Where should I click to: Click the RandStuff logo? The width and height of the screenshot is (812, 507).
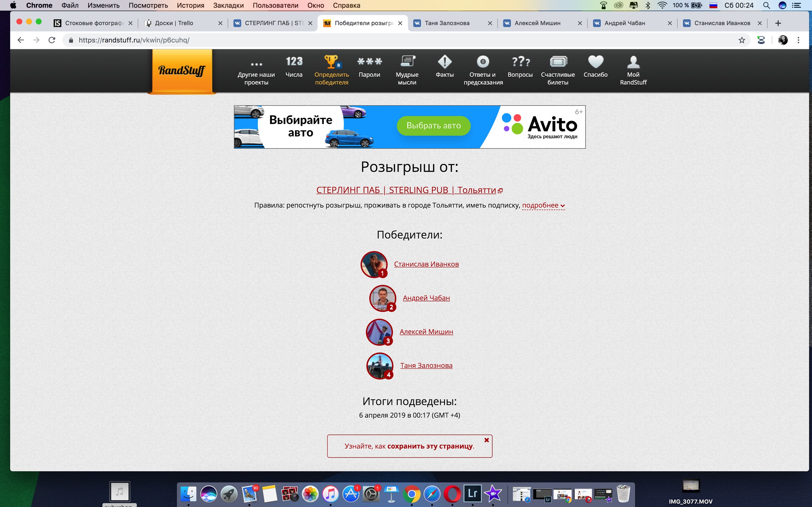[x=182, y=70]
